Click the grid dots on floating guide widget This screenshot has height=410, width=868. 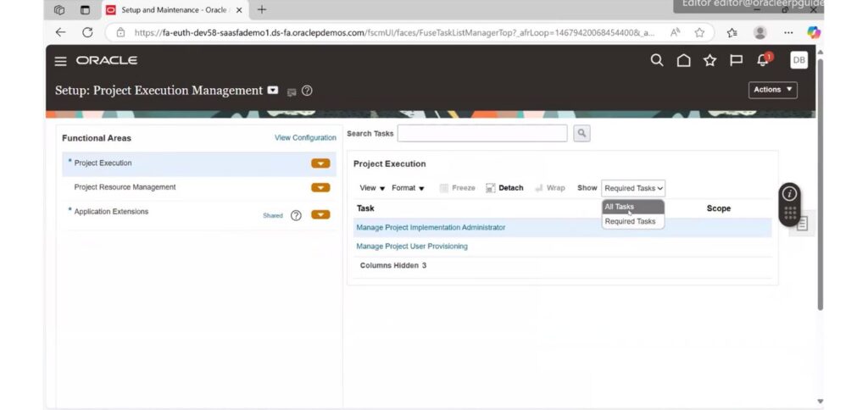[x=790, y=213]
